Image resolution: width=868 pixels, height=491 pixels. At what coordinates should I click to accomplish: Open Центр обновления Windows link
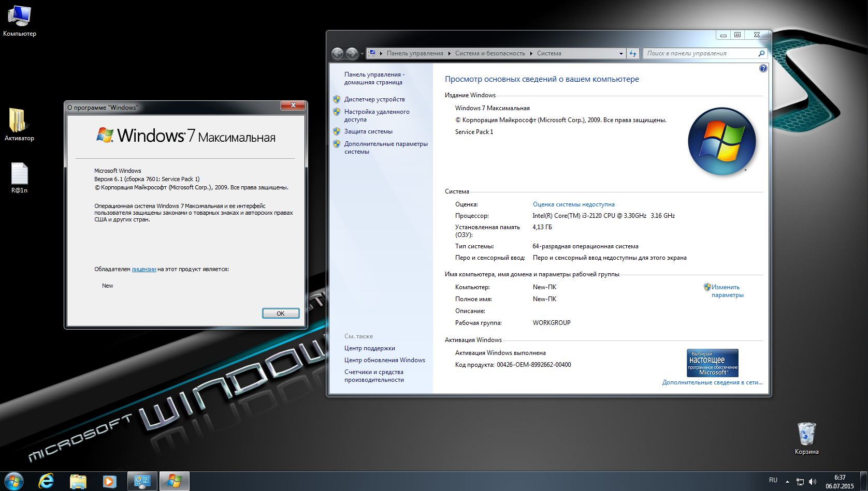coord(384,360)
